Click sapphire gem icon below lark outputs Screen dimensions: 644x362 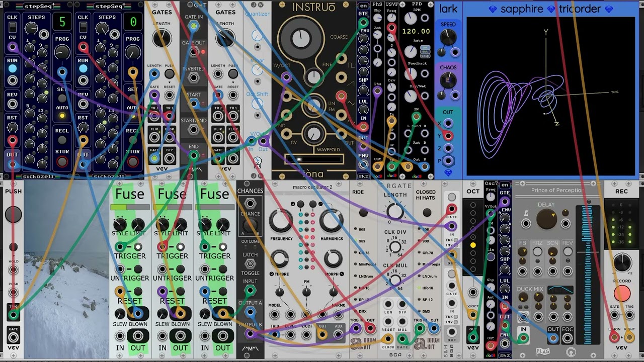(x=448, y=172)
